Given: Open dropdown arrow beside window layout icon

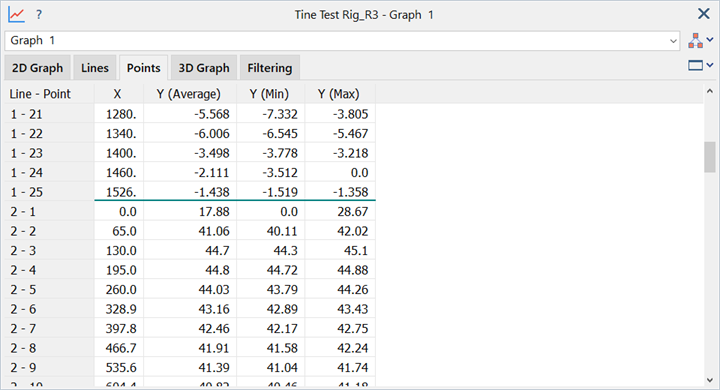Looking at the screenshot, I should pyautogui.click(x=710, y=65).
